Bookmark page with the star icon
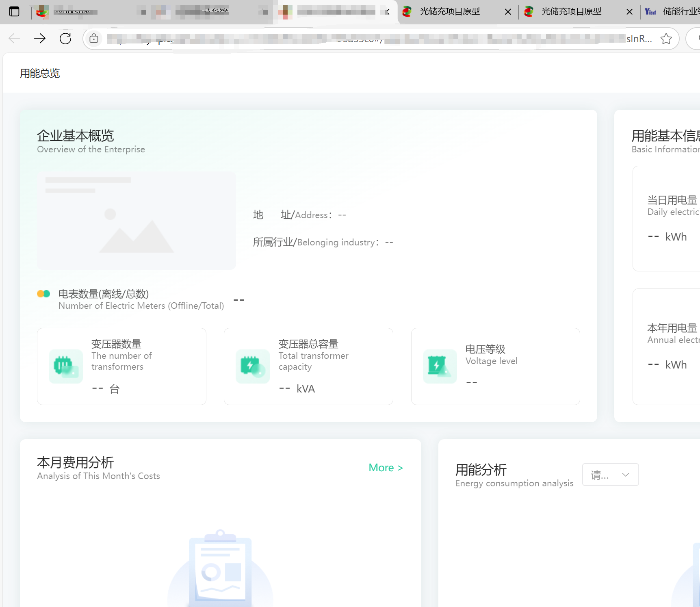Image resolution: width=700 pixels, height=607 pixels. click(x=666, y=39)
